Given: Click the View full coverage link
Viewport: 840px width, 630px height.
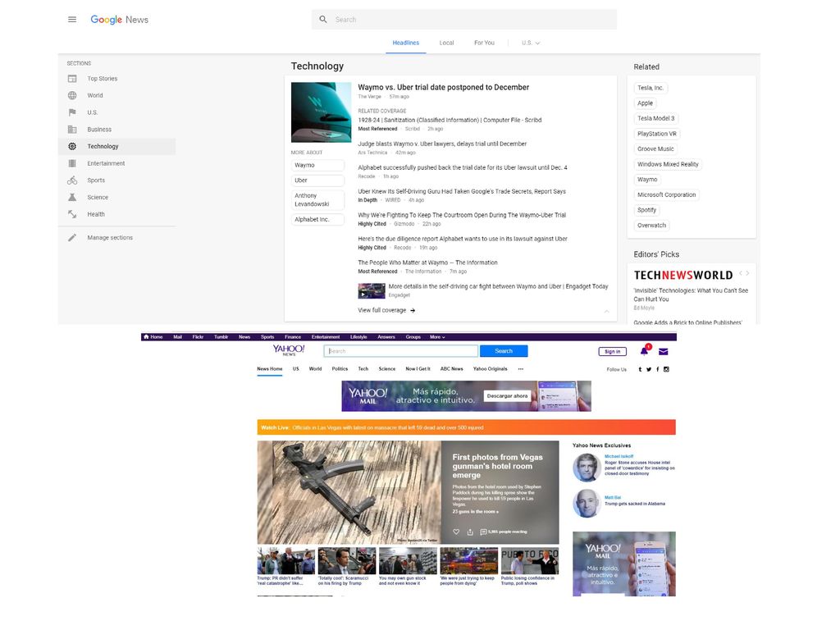Looking at the screenshot, I should 382,310.
